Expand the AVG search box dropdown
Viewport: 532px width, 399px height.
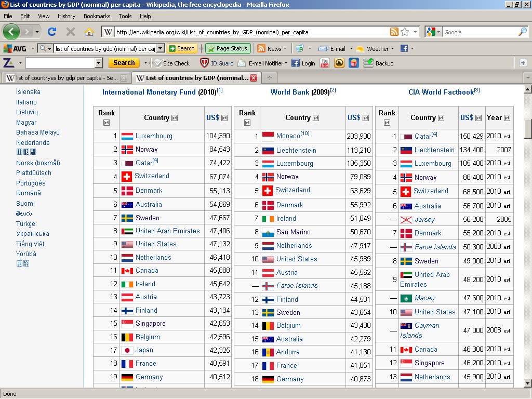click(x=161, y=48)
